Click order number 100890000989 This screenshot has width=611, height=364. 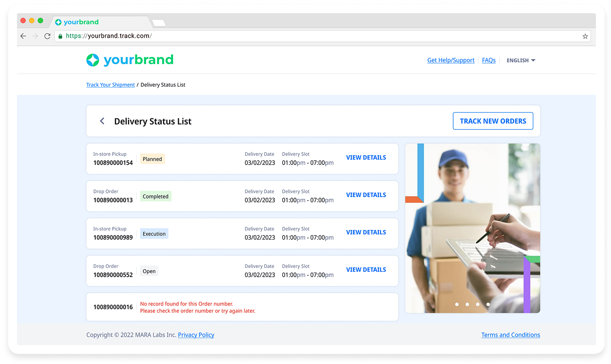pyautogui.click(x=113, y=237)
